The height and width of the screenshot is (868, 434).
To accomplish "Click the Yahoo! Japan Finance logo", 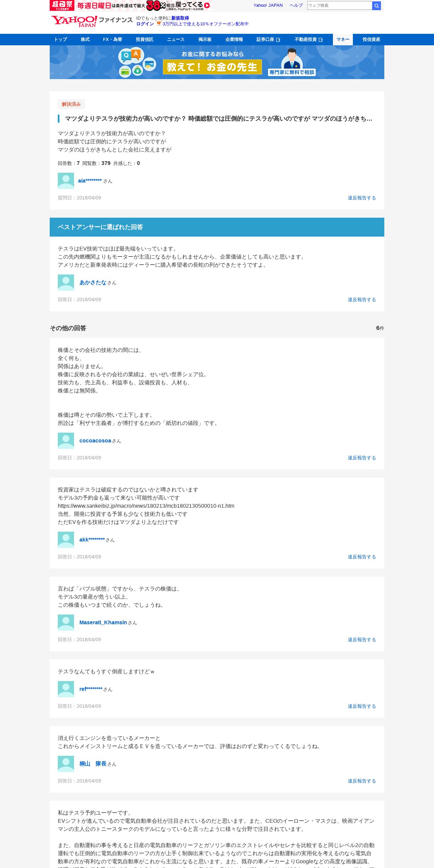I will tap(92, 21).
